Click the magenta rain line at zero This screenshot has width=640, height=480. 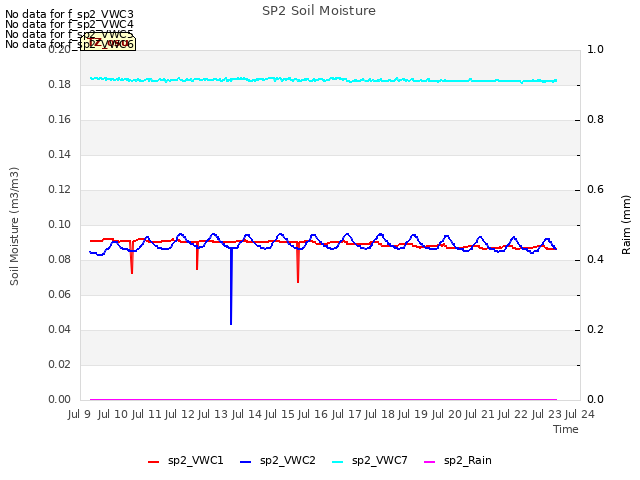(x=323, y=399)
